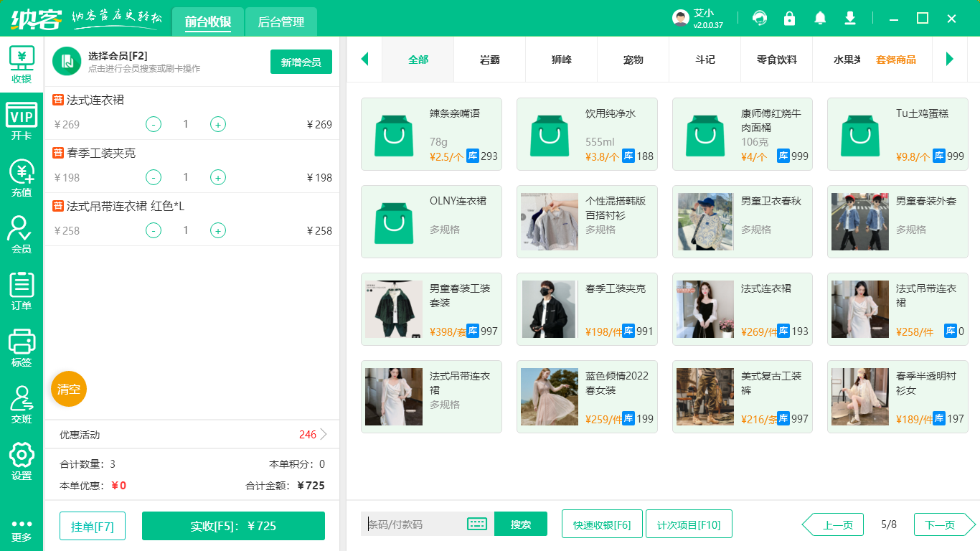Image resolution: width=980 pixels, height=551 pixels.
Task: Click the 条码/付款码 input field
Action: 416,524
